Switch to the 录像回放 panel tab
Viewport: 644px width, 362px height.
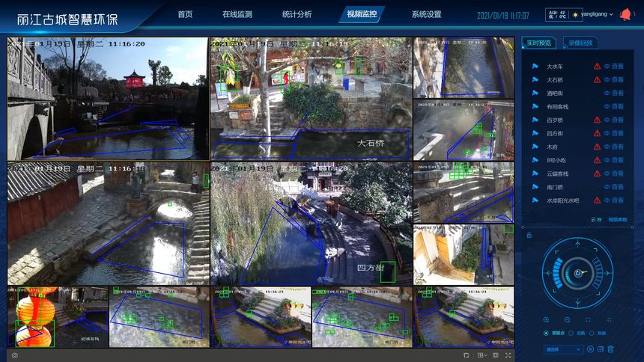click(580, 43)
